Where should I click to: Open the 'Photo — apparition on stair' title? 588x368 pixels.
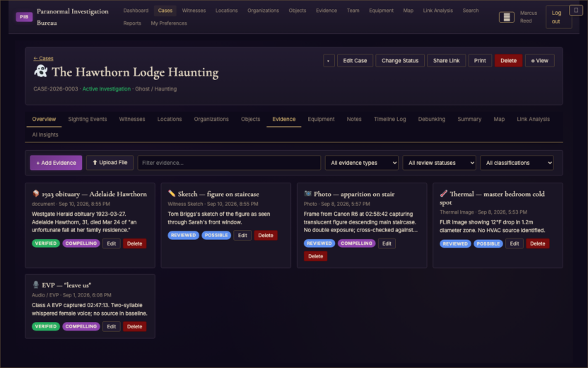(x=354, y=194)
